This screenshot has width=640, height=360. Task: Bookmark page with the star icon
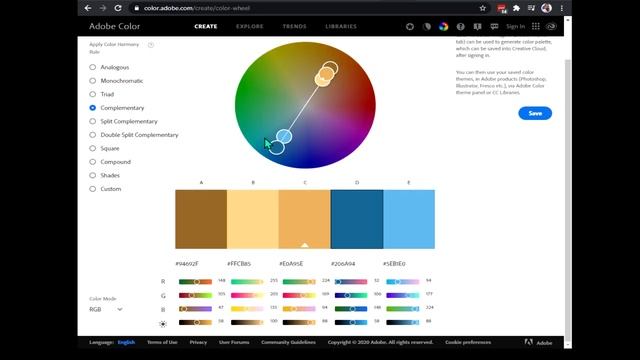pyautogui.click(x=483, y=8)
